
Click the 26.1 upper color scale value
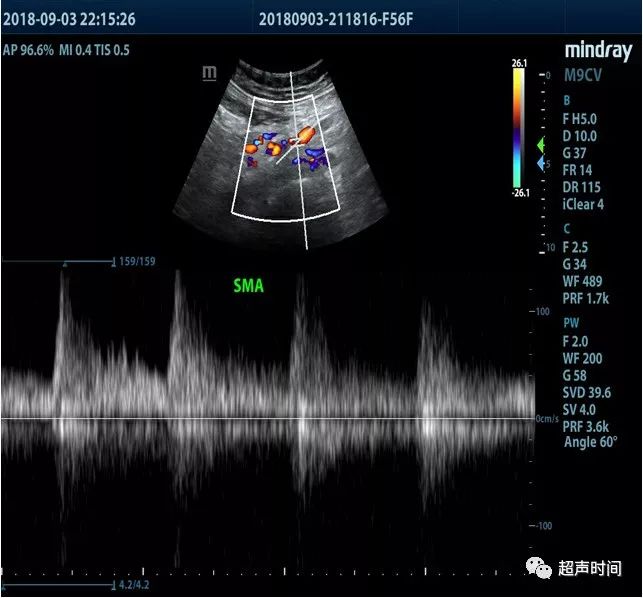click(519, 63)
